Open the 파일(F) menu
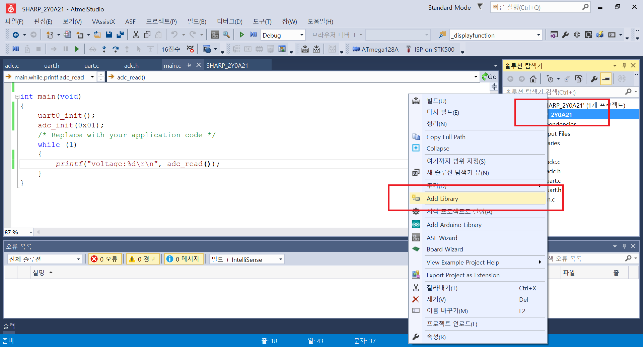The height and width of the screenshot is (347, 644). pyautogui.click(x=14, y=21)
